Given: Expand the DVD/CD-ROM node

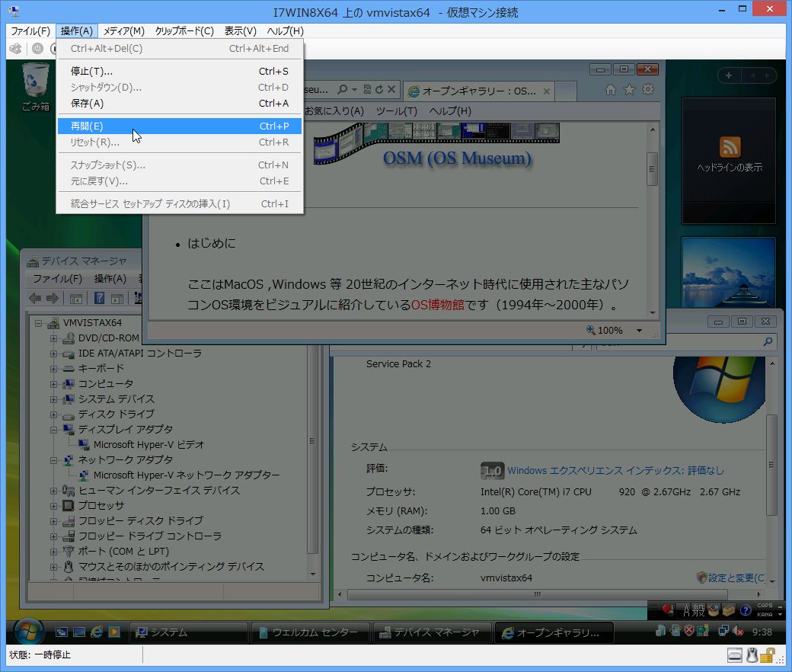Looking at the screenshot, I should (53, 338).
